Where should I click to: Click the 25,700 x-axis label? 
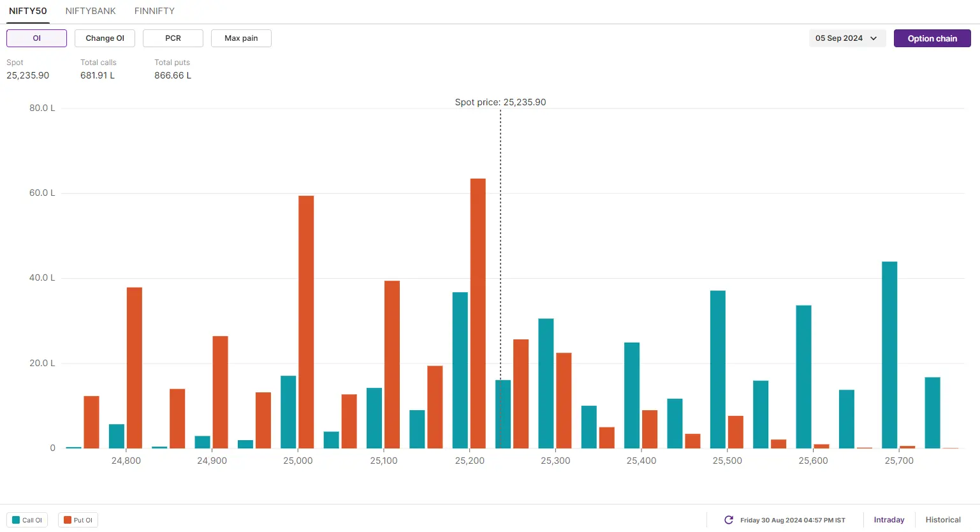coord(899,461)
